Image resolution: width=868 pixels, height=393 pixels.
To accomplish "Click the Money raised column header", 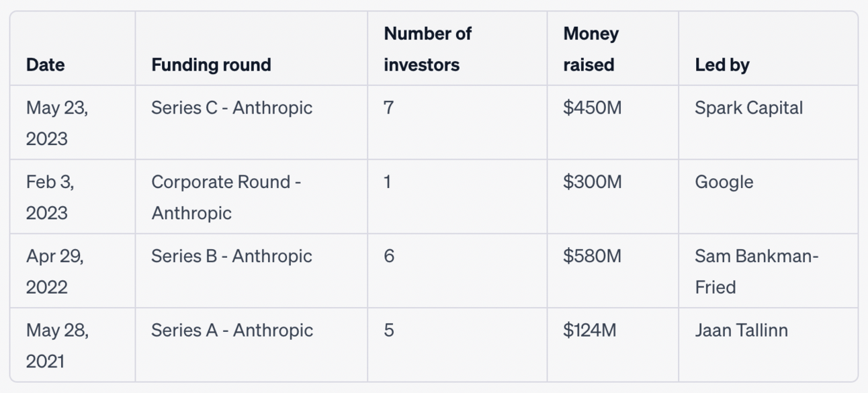I will [591, 49].
